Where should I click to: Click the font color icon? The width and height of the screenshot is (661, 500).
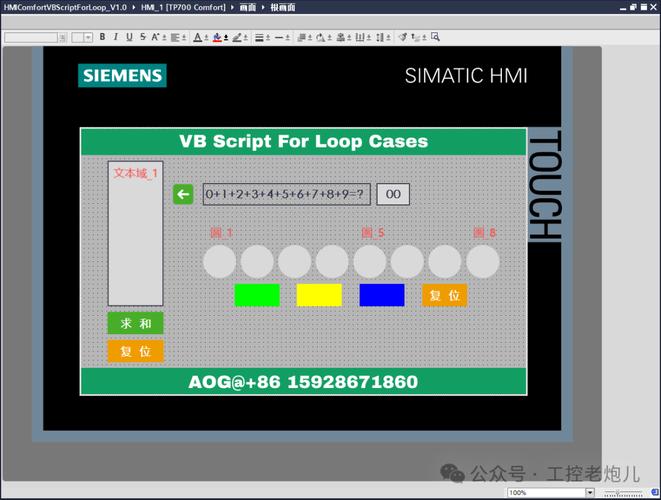[x=197, y=37]
